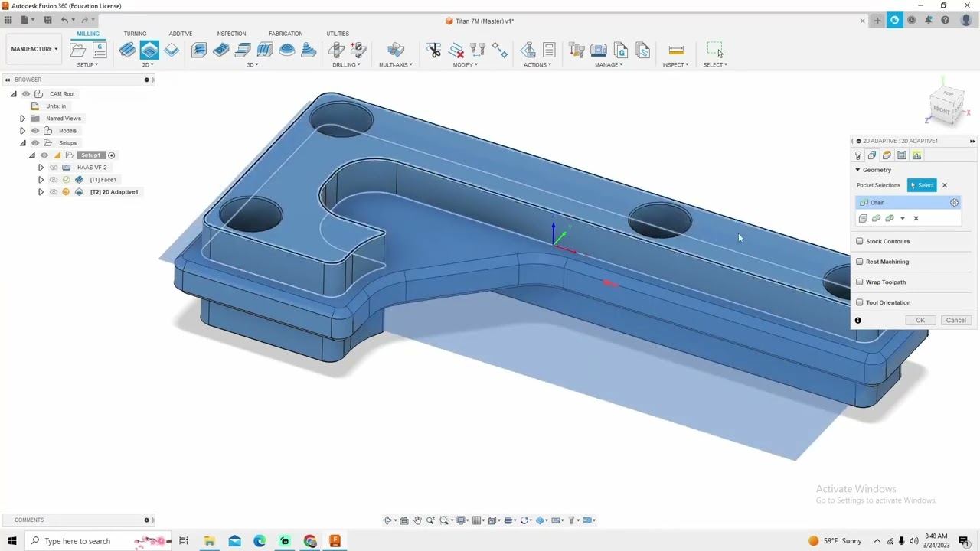Enable the Rest Machining checkbox

pyautogui.click(x=860, y=262)
